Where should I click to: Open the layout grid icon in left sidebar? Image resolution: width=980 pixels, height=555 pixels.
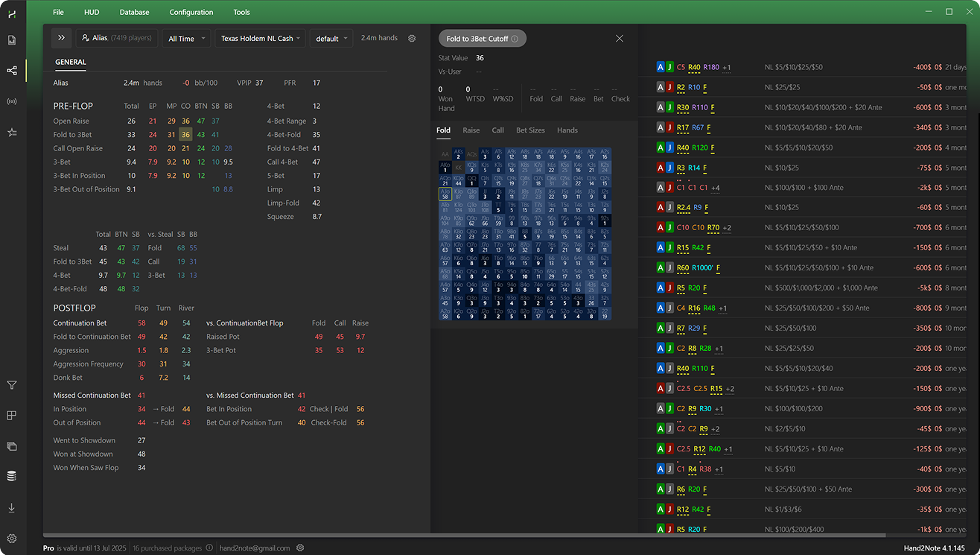click(12, 416)
